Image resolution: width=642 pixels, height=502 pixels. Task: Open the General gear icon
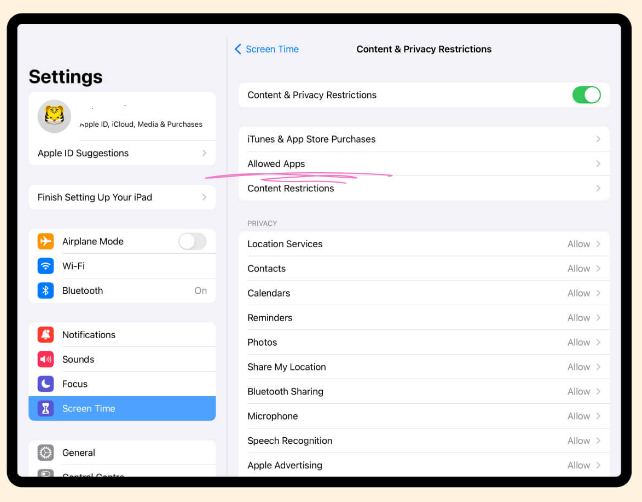pos(46,453)
